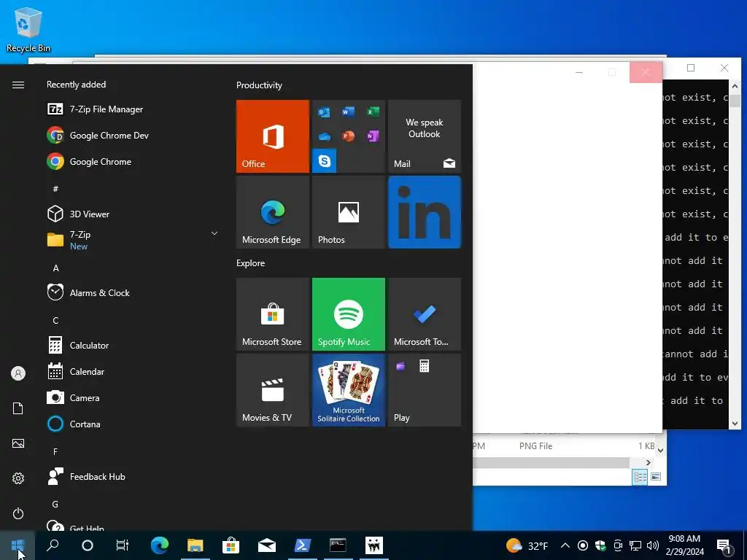Open Microsoft Edge from taskbar

coord(160,545)
